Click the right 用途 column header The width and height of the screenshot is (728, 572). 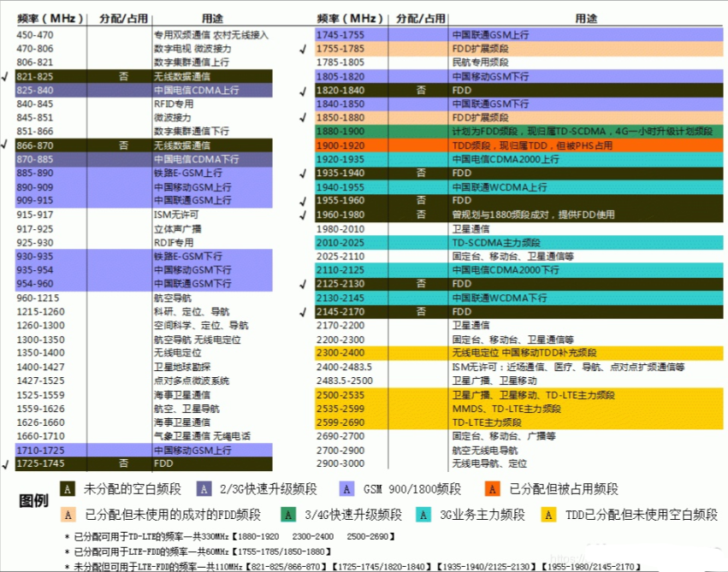click(x=587, y=17)
